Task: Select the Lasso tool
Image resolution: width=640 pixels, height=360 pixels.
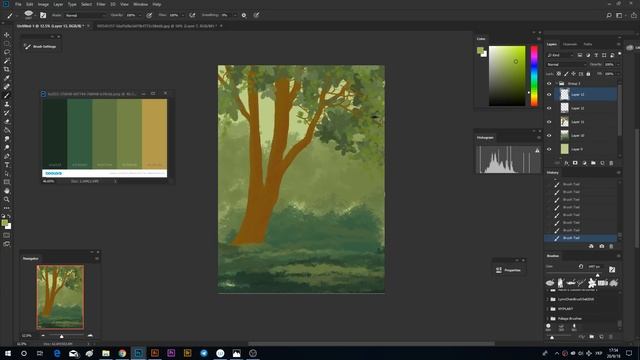Action: (7, 52)
